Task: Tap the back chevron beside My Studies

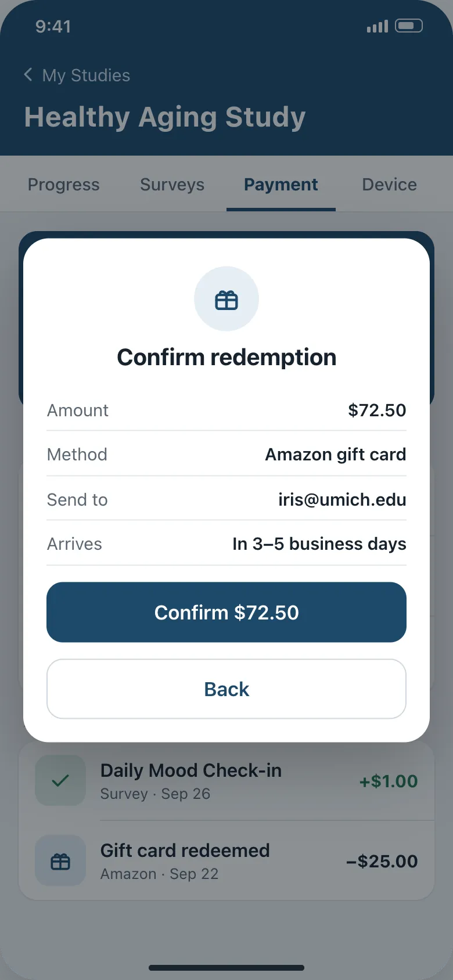Action: pos(28,74)
